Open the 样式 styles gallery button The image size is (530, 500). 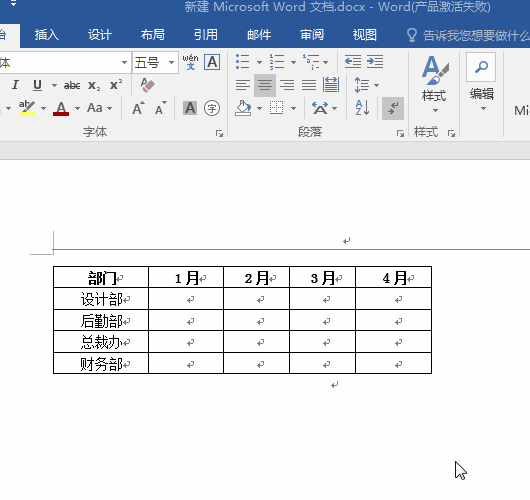(435, 85)
